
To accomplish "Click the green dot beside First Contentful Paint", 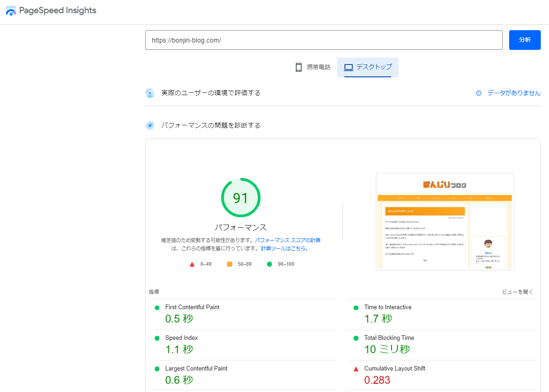I will tap(157, 307).
